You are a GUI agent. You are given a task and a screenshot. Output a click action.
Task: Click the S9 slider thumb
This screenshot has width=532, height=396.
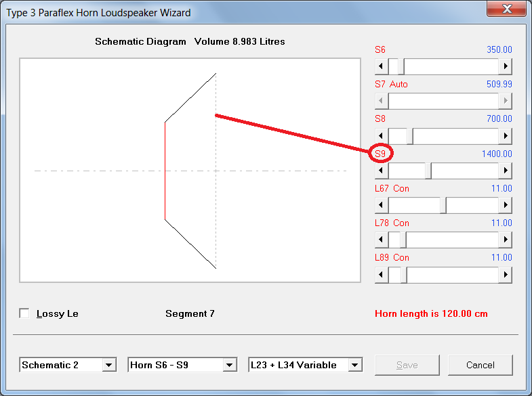tap(428, 171)
